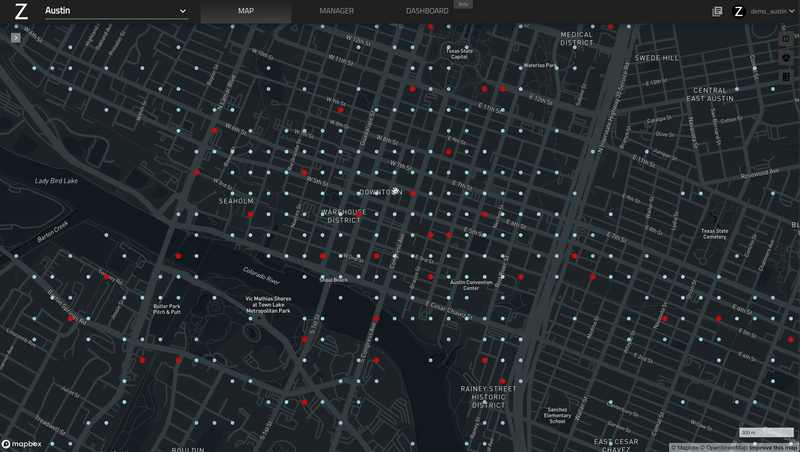This screenshot has width=800, height=452.
Task: Click the Colorado River label
Action: click(261, 275)
